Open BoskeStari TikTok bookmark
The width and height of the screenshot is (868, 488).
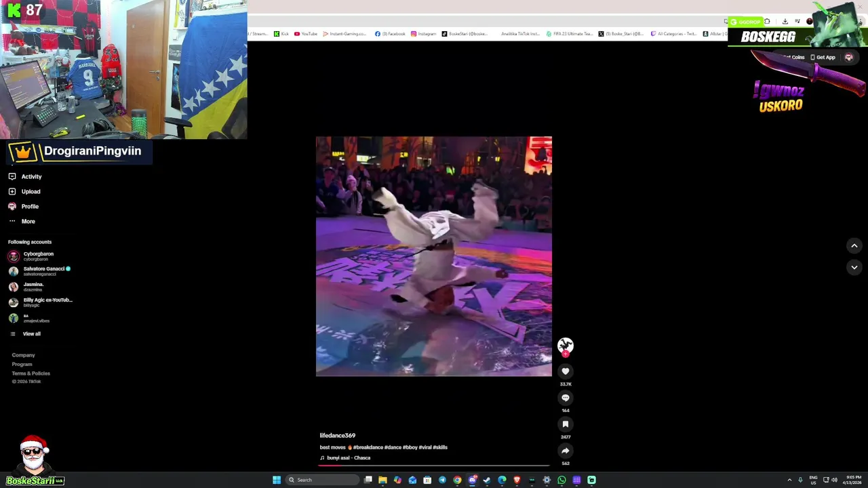coord(465,34)
